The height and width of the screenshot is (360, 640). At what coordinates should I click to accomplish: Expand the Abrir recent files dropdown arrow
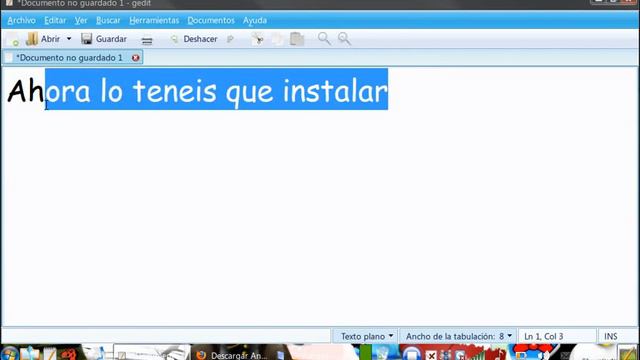pyautogui.click(x=69, y=39)
